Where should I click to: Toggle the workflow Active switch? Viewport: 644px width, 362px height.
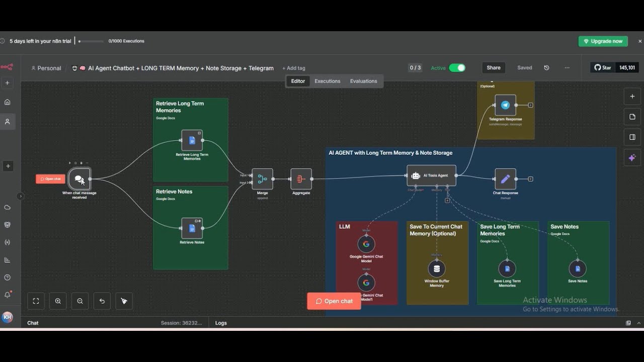pyautogui.click(x=457, y=68)
